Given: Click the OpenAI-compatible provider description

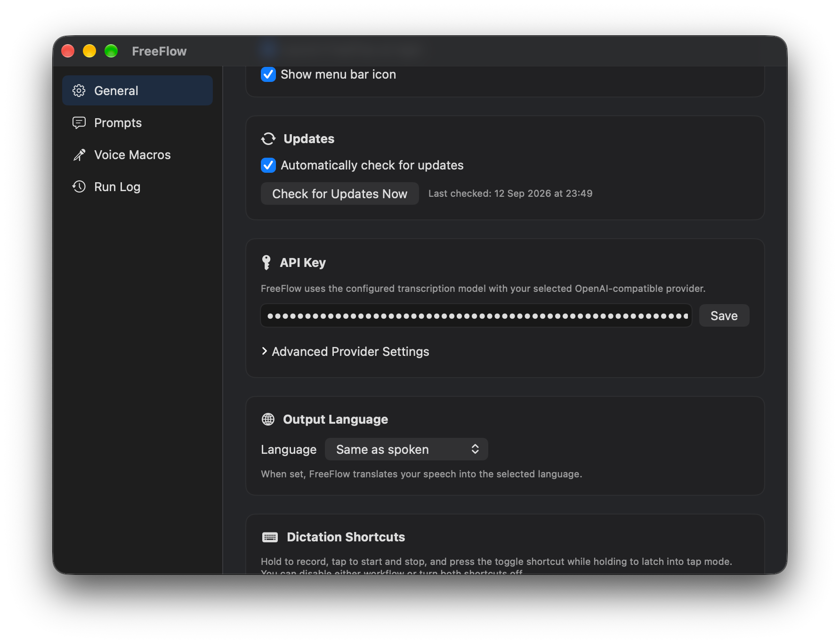Looking at the screenshot, I should (x=483, y=289).
